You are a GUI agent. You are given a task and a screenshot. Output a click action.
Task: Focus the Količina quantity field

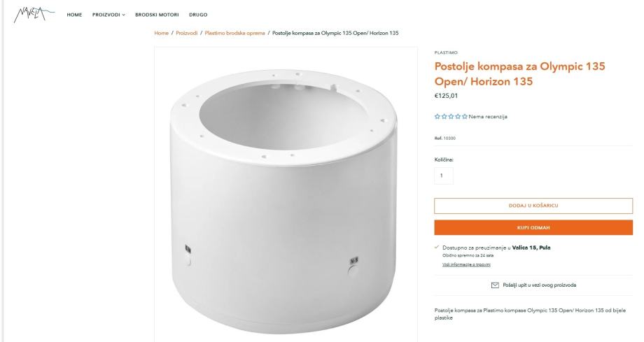[x=444, y=176]
